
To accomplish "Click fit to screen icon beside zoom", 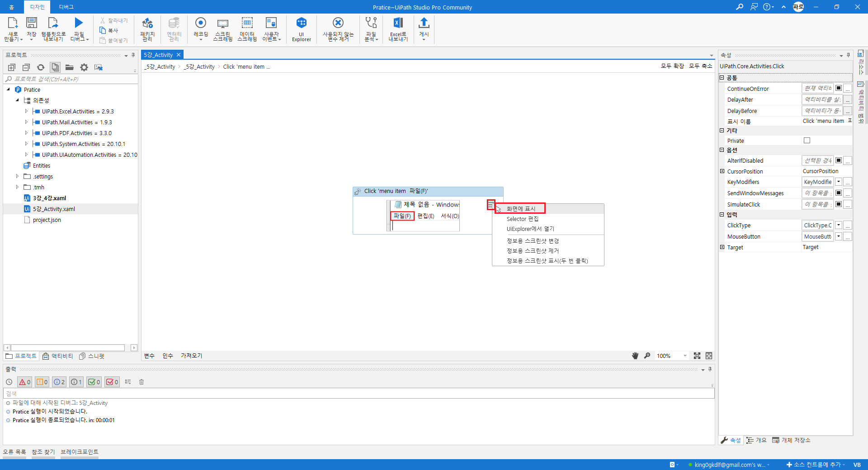I will tap(697, 356).
